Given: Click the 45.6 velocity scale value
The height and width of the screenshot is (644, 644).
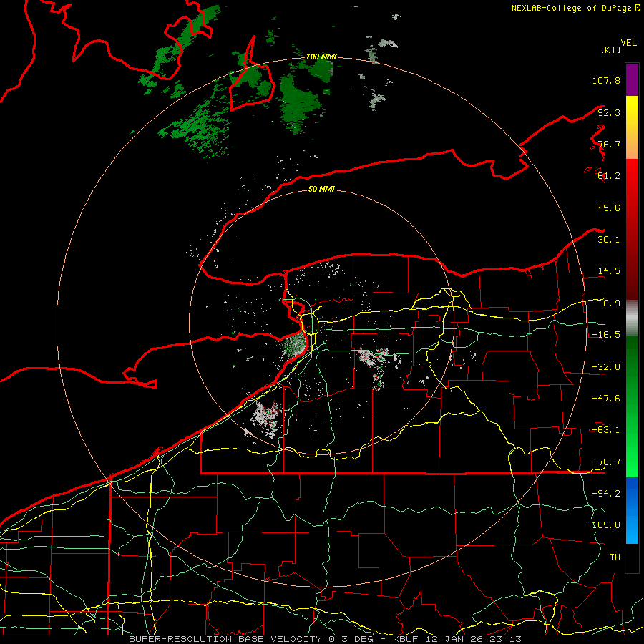Looking at the screenshot, I should tap(609, 208).
